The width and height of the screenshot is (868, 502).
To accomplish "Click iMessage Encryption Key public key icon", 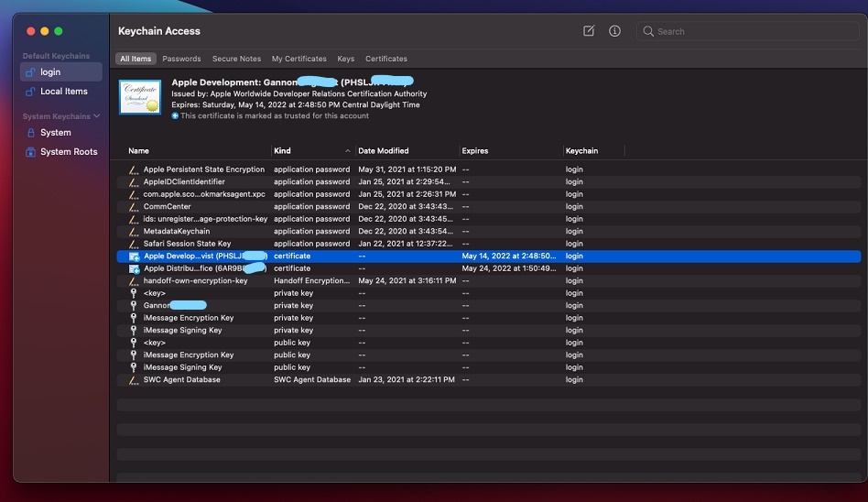I will pyautogui.click(x=134, y=355).
